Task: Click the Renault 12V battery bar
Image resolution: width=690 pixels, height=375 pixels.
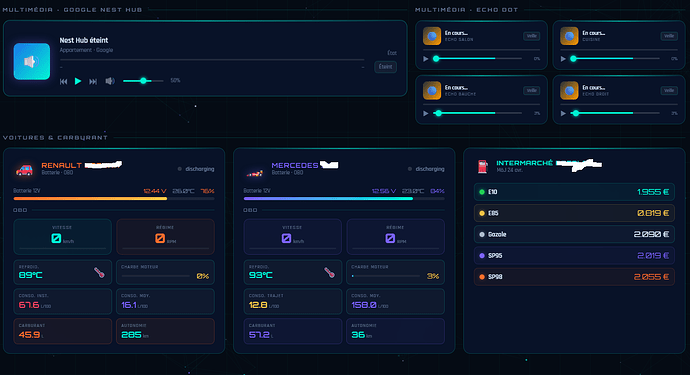Action: [114, 199]
